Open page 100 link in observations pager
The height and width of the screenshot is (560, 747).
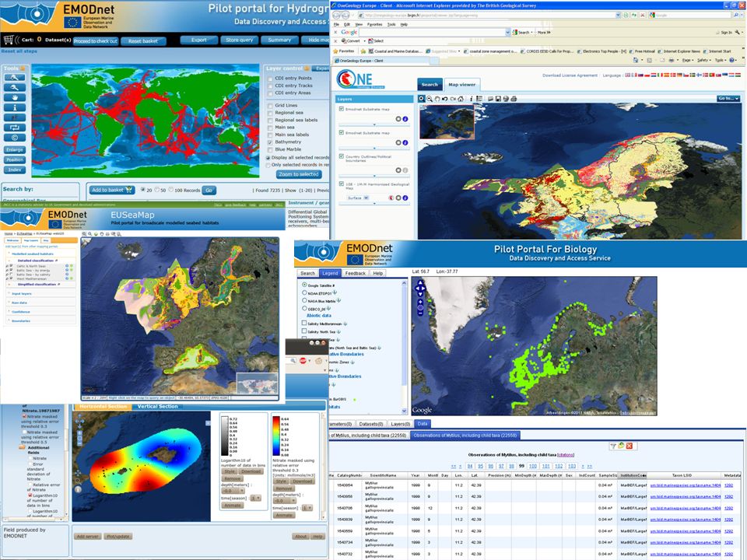point(532,466)
